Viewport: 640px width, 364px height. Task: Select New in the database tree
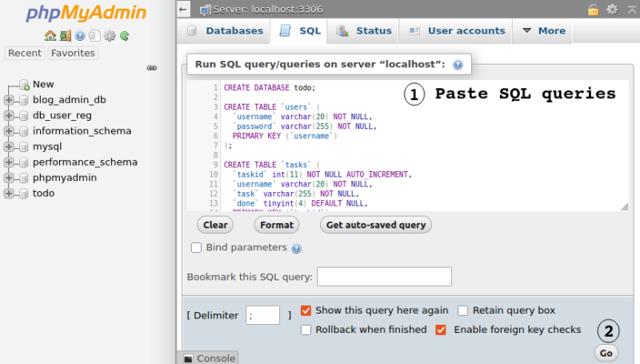pos(43,85)
